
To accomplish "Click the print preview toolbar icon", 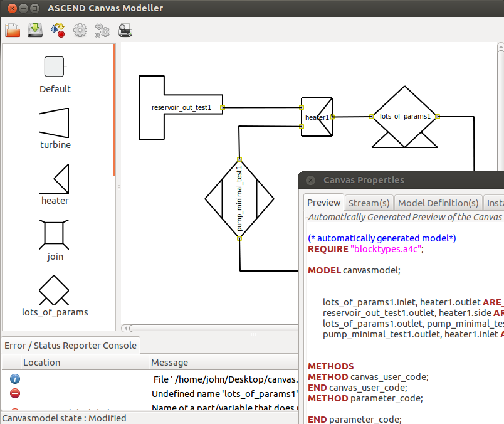I will [x=125, y=29].
